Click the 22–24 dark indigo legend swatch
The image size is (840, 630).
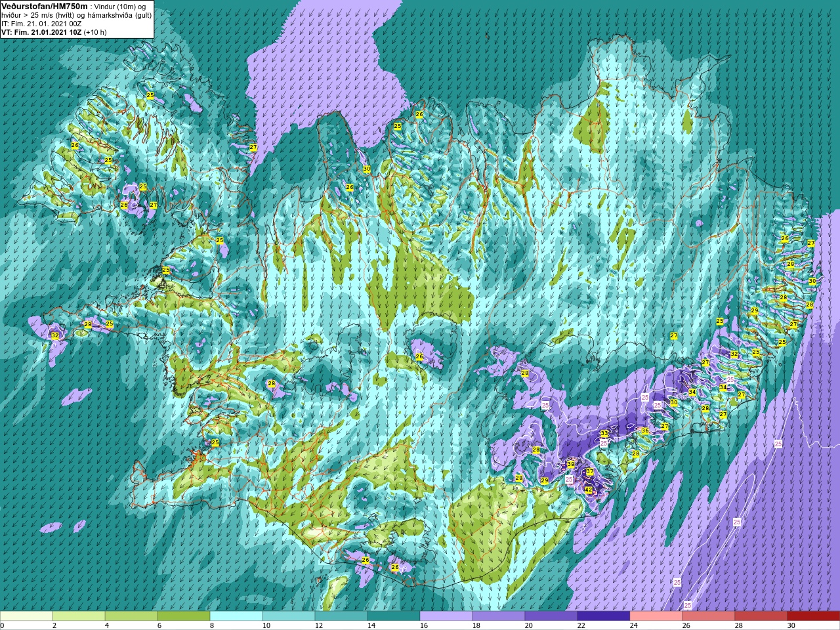click(604, 616)
